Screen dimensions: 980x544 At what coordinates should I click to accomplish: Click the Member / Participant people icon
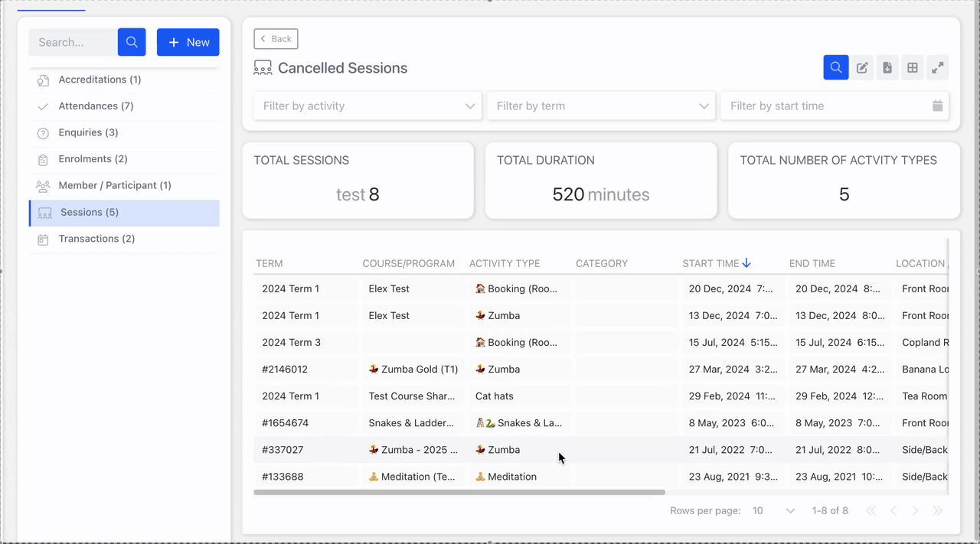tap(44, 186)
